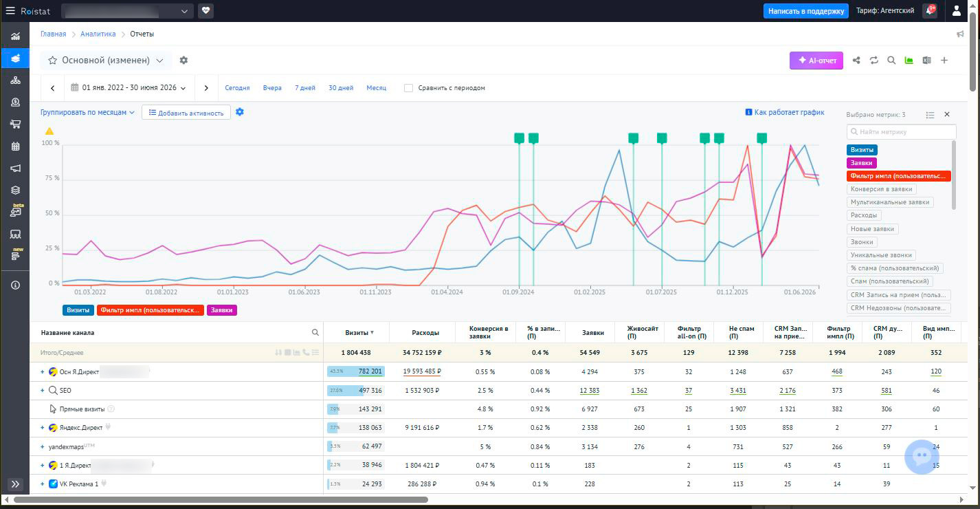Image resolution: width=980 pixels, height=509 pixels.
Task: Enable the 'Сравнить с периодом' checkbox
Action: [x=408, y=88]
